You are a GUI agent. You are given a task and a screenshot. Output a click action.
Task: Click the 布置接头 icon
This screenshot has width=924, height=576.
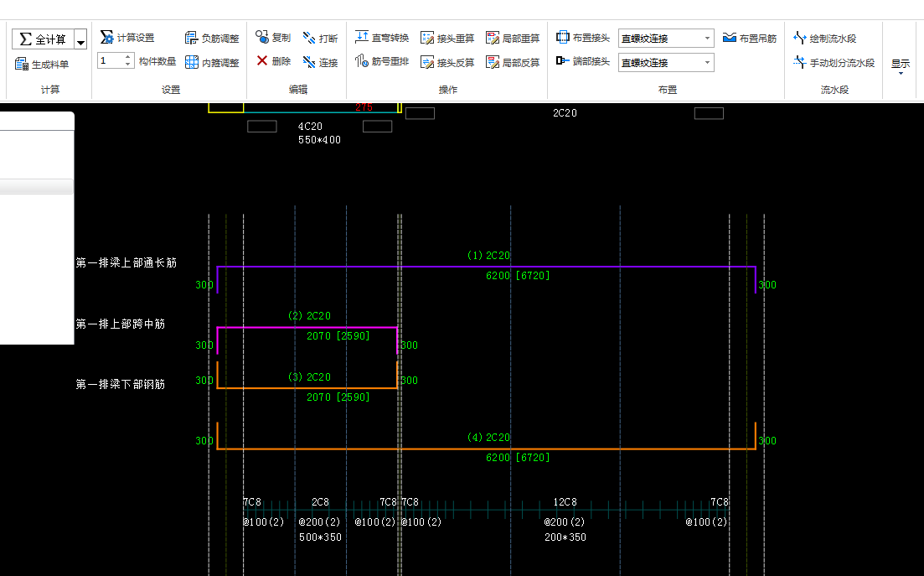(563, 37)
